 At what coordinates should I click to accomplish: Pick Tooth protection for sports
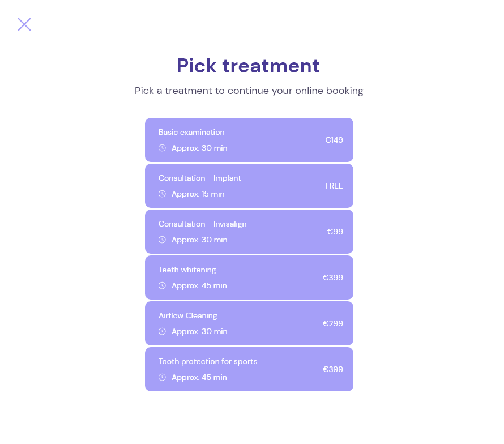click(x=249, y=369)
